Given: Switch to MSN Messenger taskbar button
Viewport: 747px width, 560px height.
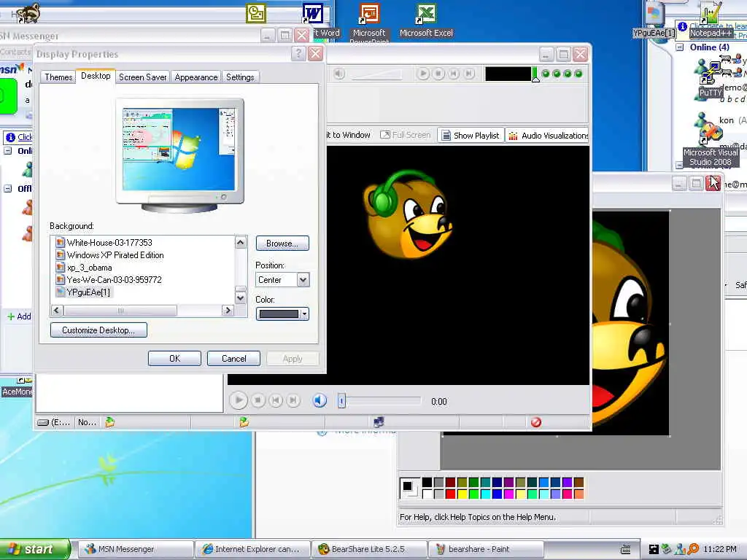Looking at the screenshot, I should click(x=135, y=549).
